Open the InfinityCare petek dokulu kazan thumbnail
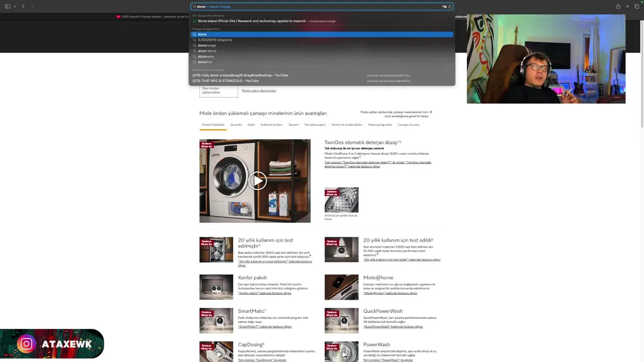The image size is (644, 362). click(x=342, y=200)
